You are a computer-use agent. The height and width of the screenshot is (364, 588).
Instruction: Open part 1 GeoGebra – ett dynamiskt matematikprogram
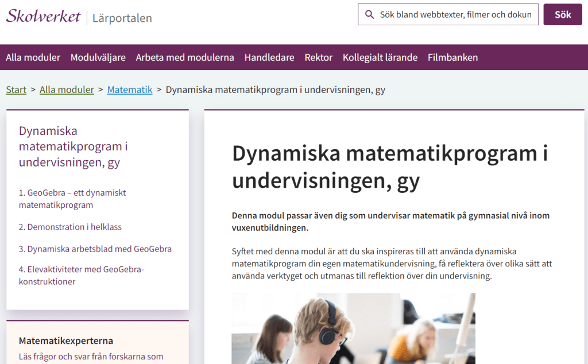point(72,199)
